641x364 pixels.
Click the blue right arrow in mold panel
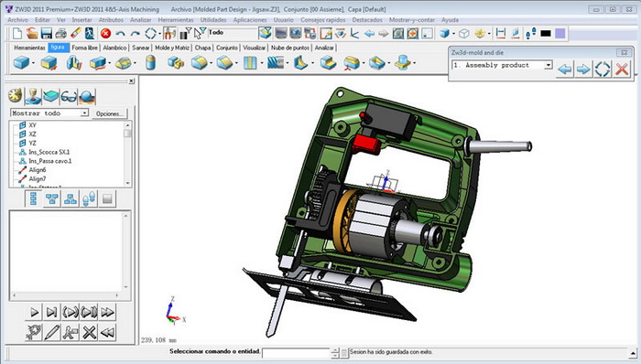click(x=583, y=69)
